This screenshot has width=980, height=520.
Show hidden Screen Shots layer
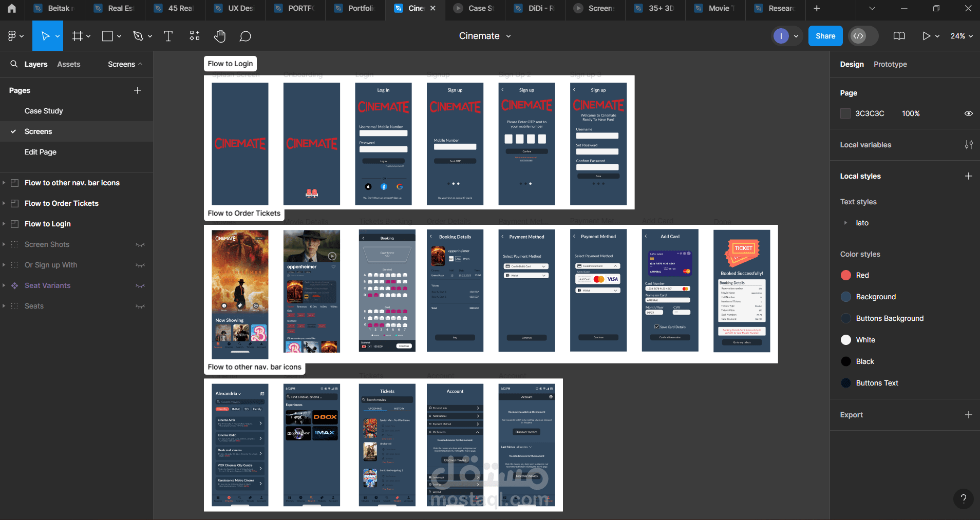coord(140,244)
